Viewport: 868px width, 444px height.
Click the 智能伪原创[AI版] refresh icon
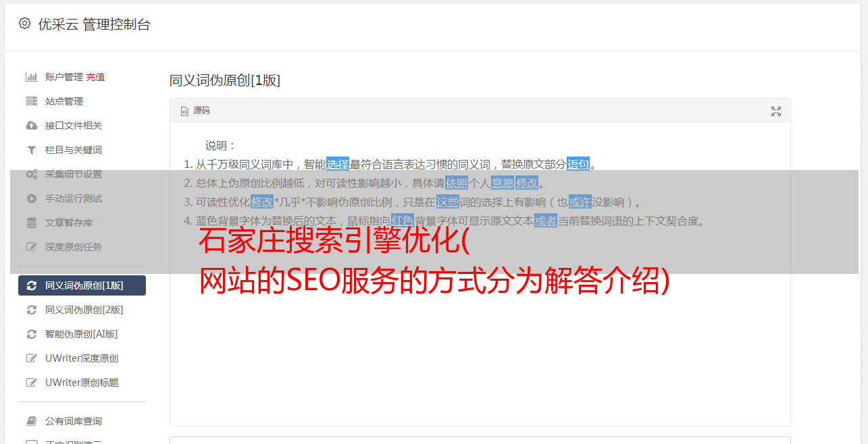click(31, 334)
